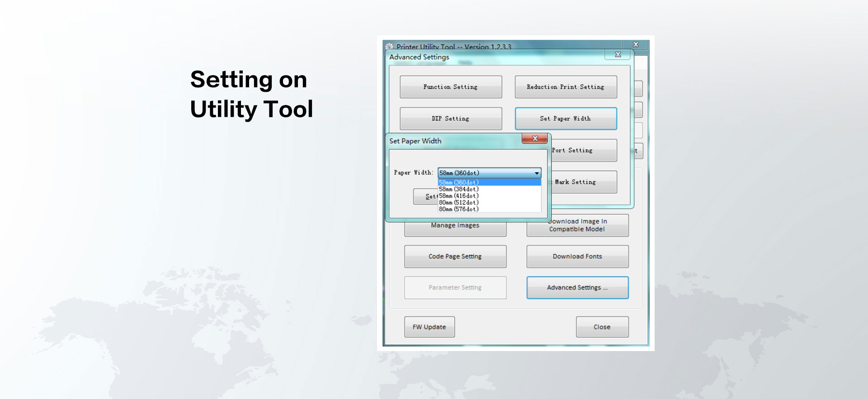Open Mark Setting
868x399 pixels.
pyautogui.click(x=583, y=182)
